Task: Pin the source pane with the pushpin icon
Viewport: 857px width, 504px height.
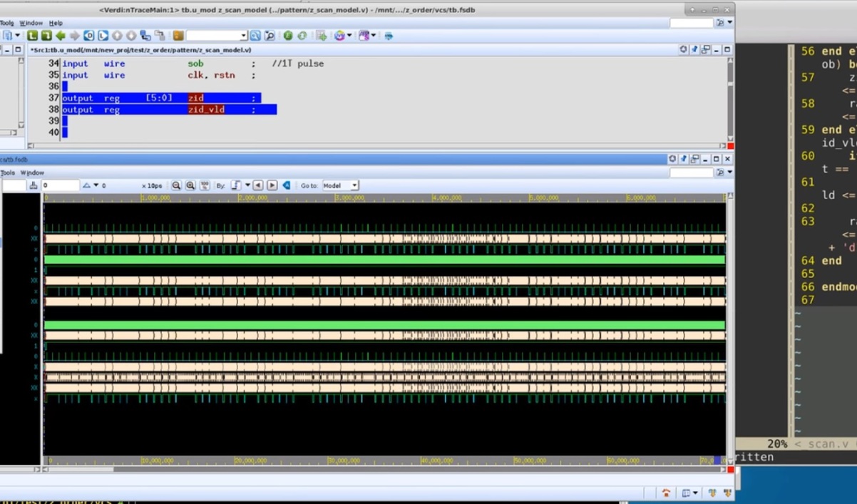Action: click(x=694, y=50)
